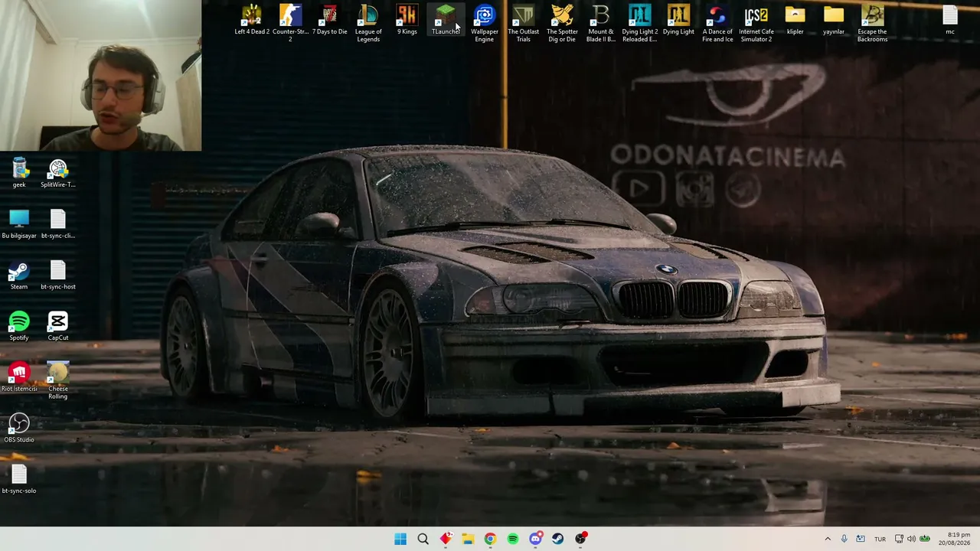Select the klipler folder

point(795,21)
